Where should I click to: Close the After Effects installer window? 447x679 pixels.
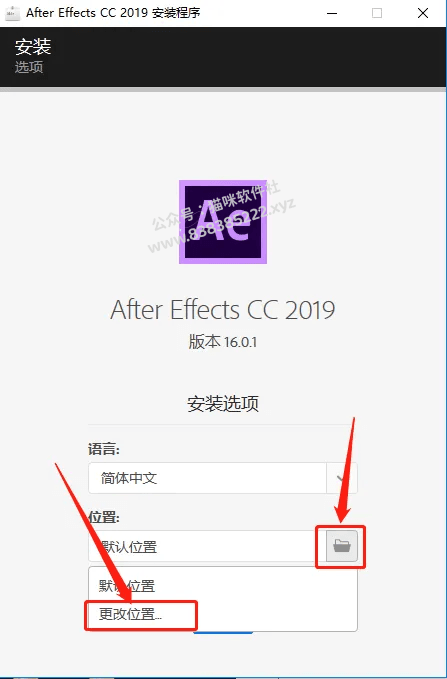coord(423,13)
